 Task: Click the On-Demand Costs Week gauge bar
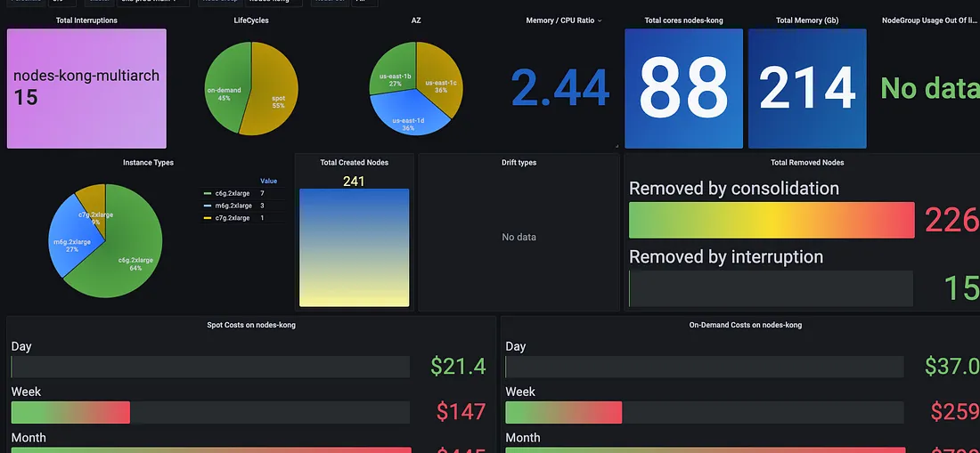pyautogui.click(x=705, y=412)
